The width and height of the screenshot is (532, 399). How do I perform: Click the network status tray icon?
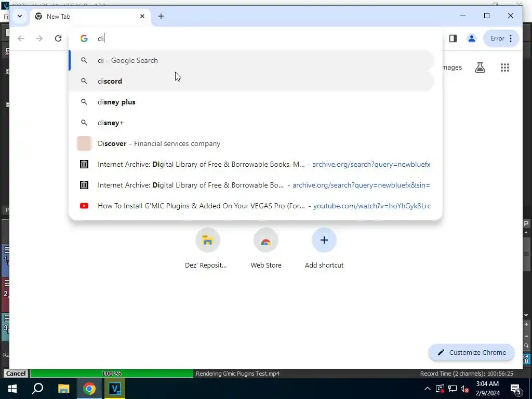tap(453, 389)
